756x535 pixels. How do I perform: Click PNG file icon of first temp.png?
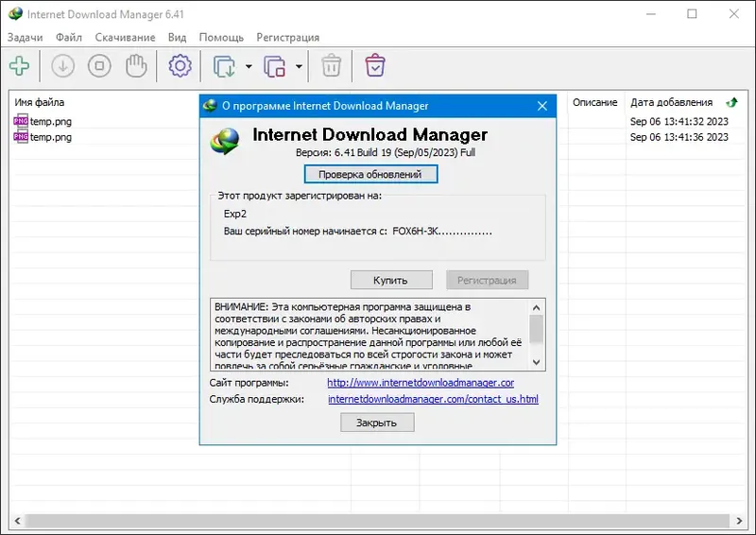(21, 121)
